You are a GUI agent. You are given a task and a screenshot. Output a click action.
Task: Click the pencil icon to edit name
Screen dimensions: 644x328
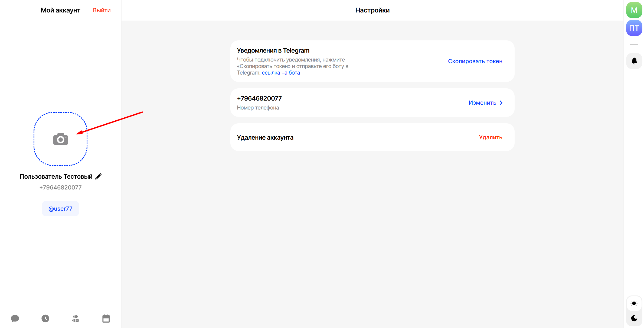click(x=99, y=176)
